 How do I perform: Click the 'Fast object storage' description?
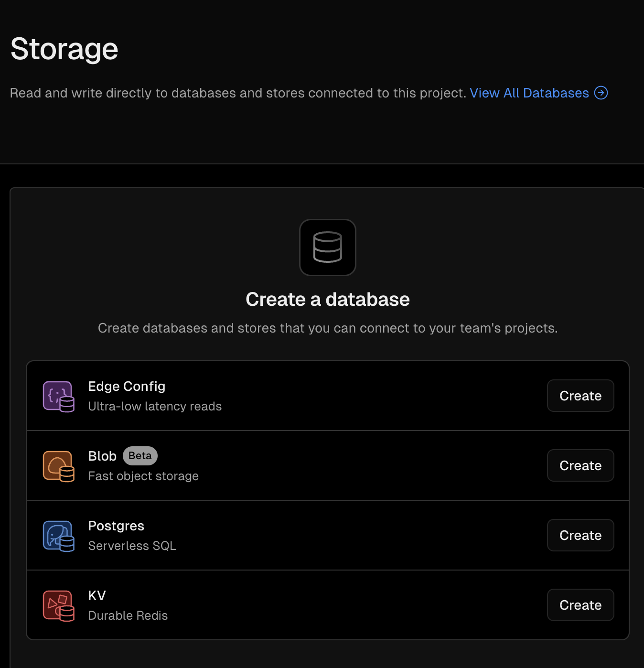coord(143,476)
